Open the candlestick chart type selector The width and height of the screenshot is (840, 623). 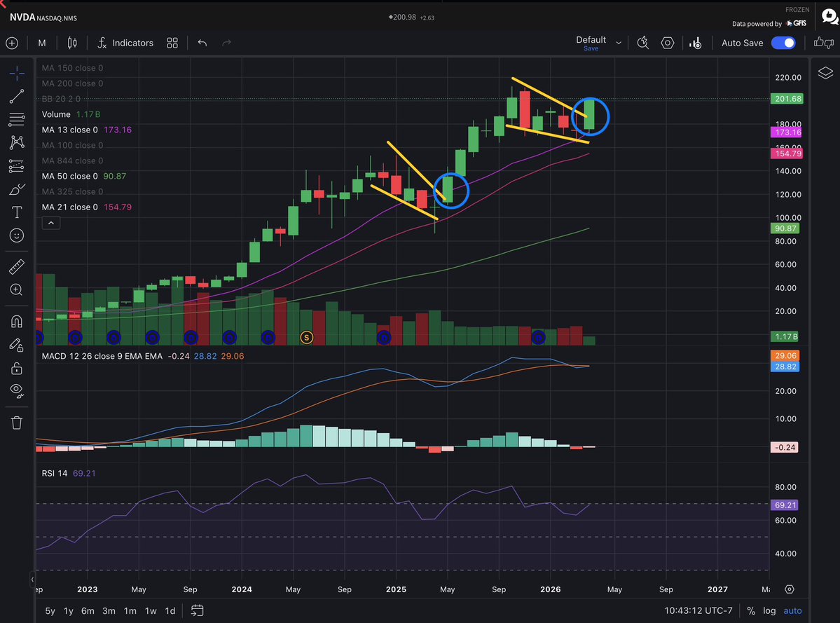(71, 43)
